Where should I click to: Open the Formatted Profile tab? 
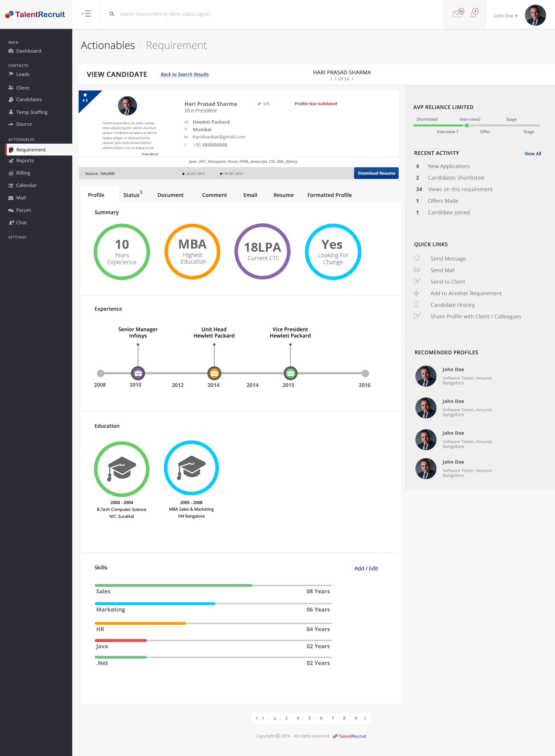coord(329,195)
